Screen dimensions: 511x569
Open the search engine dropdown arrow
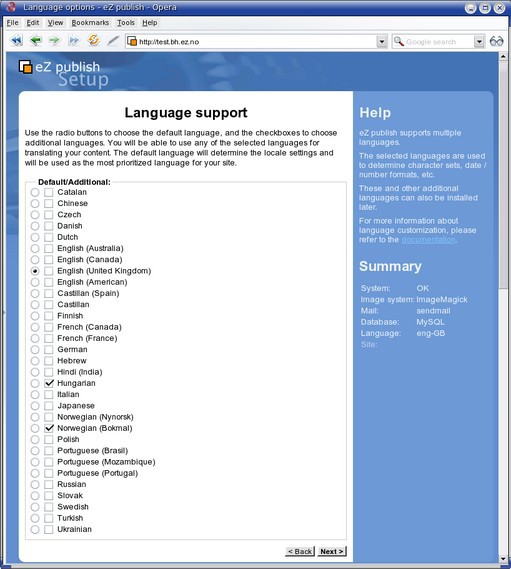(479, 42)
